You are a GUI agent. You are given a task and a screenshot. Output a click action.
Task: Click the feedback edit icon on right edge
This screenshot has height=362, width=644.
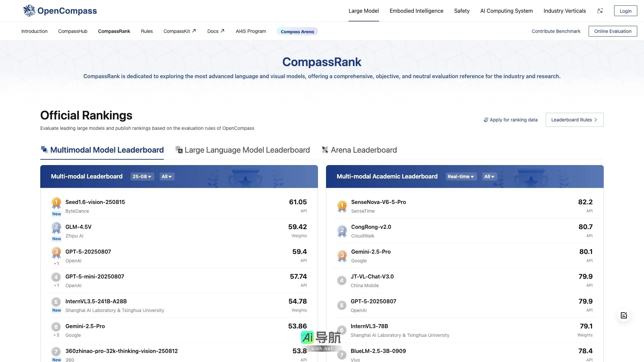[624, 315]
